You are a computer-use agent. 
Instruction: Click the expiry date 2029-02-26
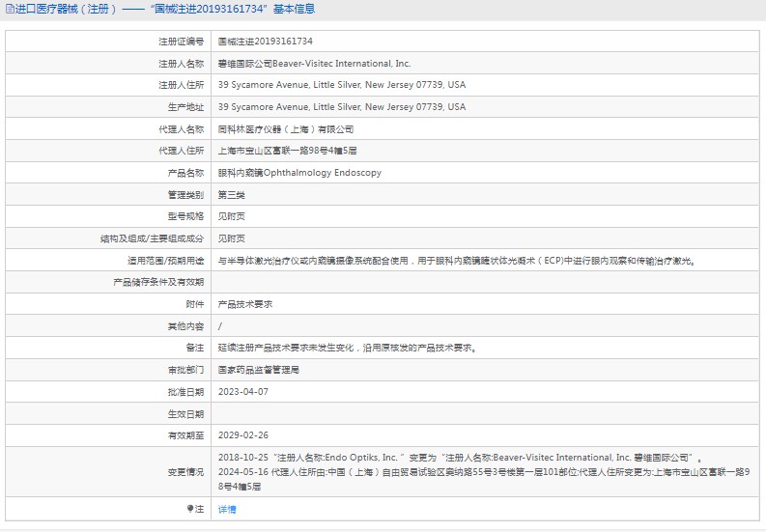click(x=243, y=435)
